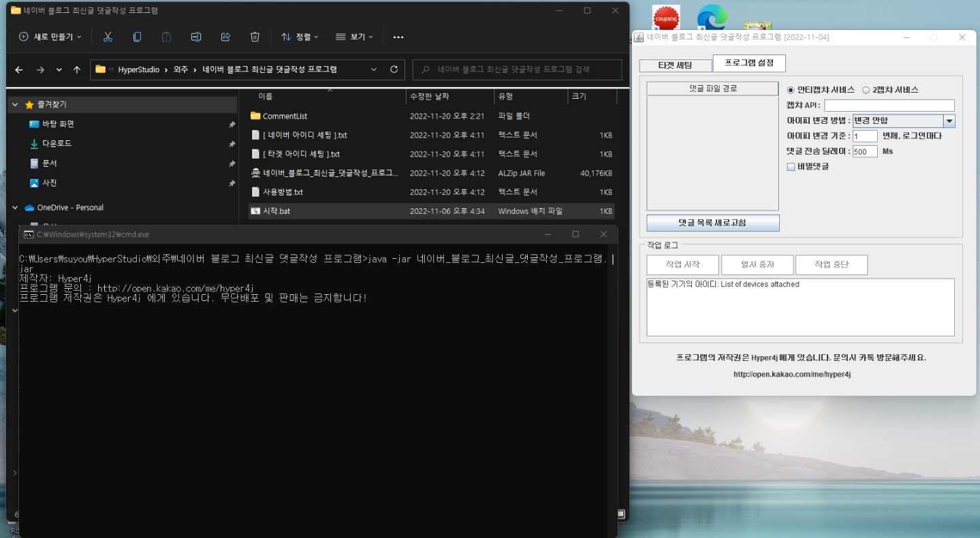Screen dimensions: 980x538
Task: Select the 안티캡챠 서비스 radio button
Action: [791, 90]
